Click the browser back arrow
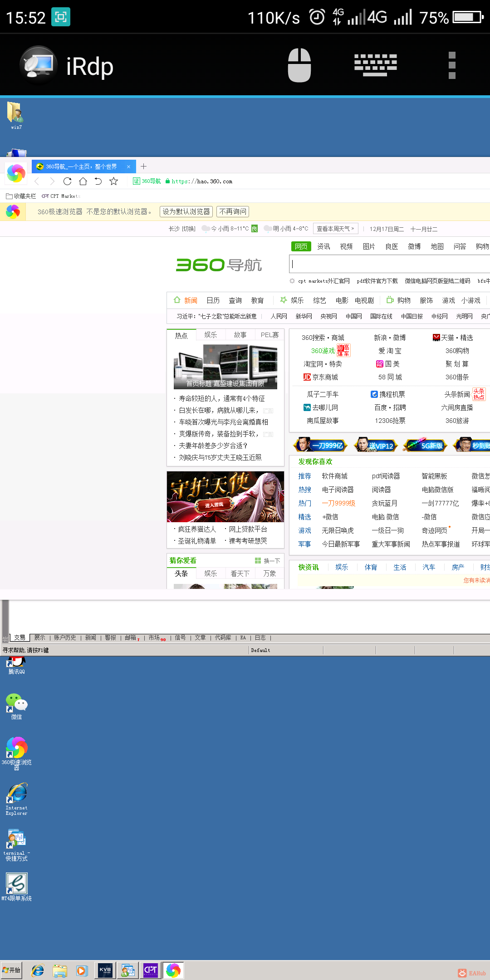 coord(37,181)
